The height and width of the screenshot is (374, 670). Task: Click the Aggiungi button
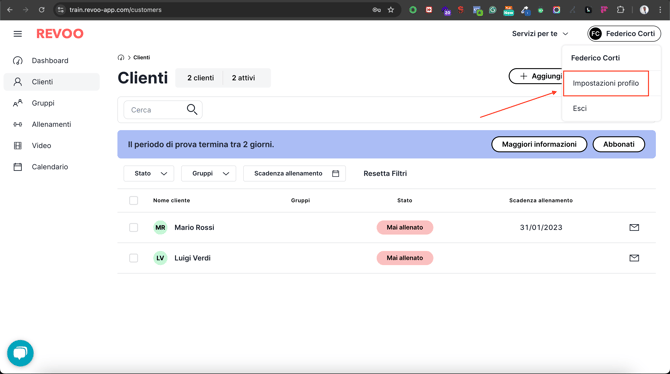(536, 76)
